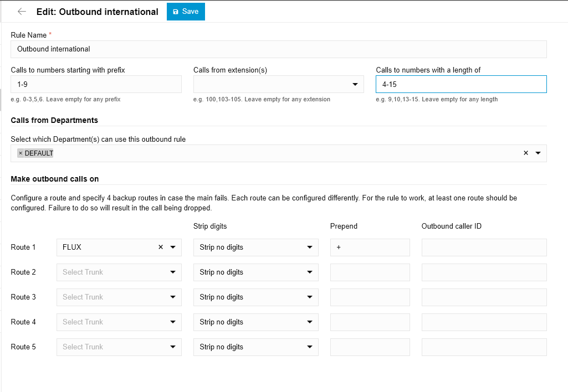This screenshot has width=568, height=392.
Task: Open the Route 1 trunk dropdown arrow
Action: coord(173,247)
